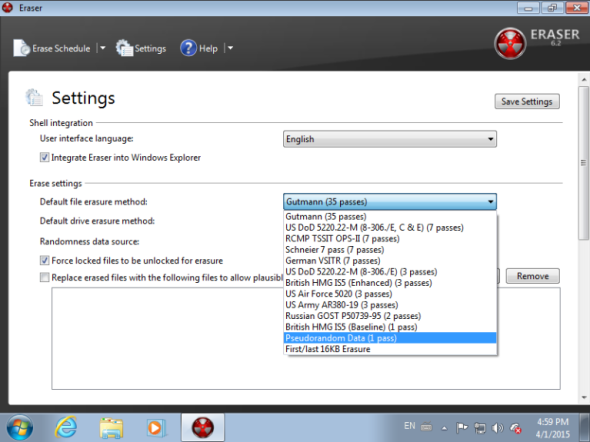The height and width of the screenshot is (442, 590).
Task: Open the Windows Start menu
Action: (x=19, y=428)
